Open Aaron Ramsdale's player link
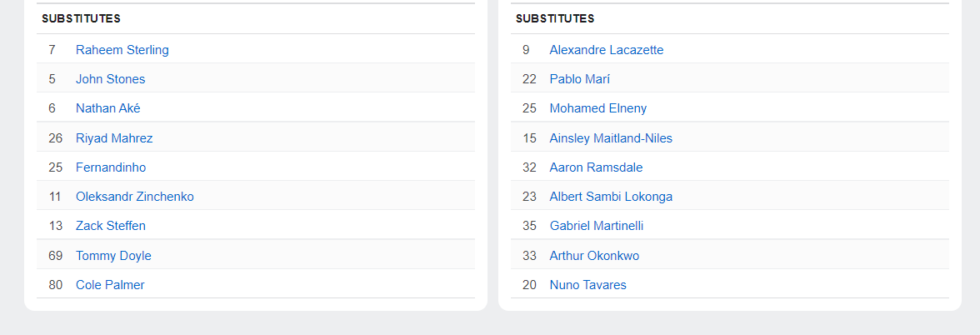This screenshot has height=335, width=980. [x=596, y=167]
